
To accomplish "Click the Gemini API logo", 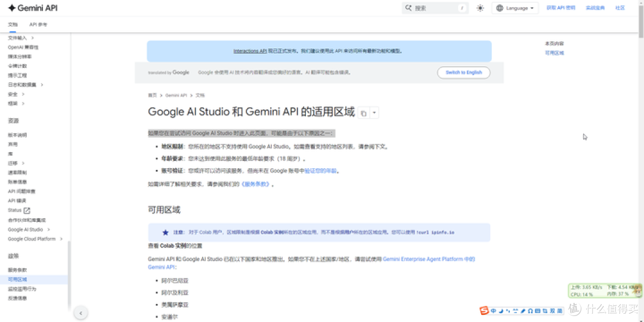I will point(33,8).
